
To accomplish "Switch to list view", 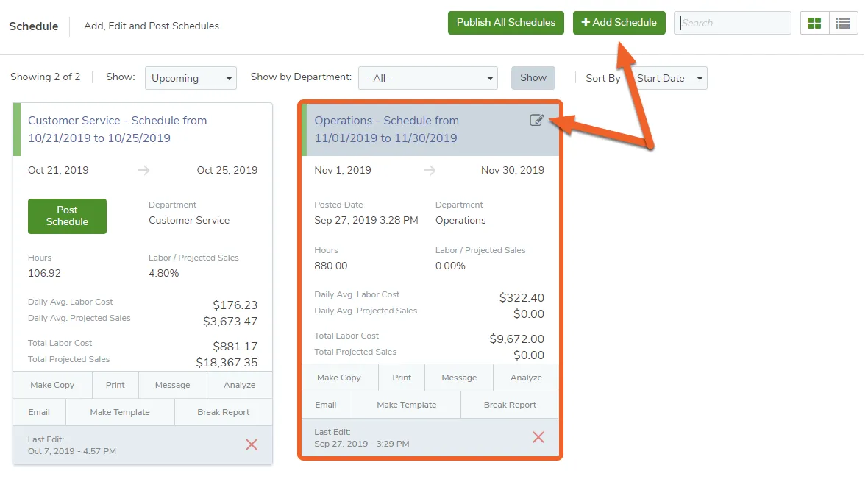I will point(843,23).
